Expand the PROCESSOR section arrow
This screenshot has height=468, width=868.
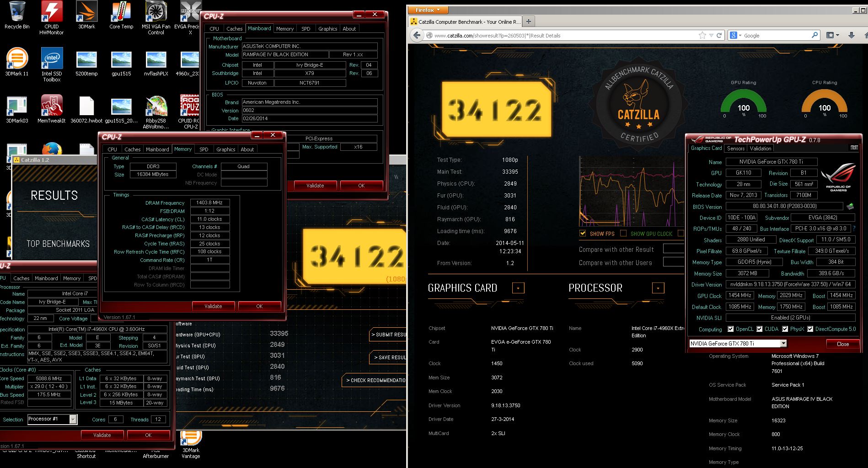point(658,288)
